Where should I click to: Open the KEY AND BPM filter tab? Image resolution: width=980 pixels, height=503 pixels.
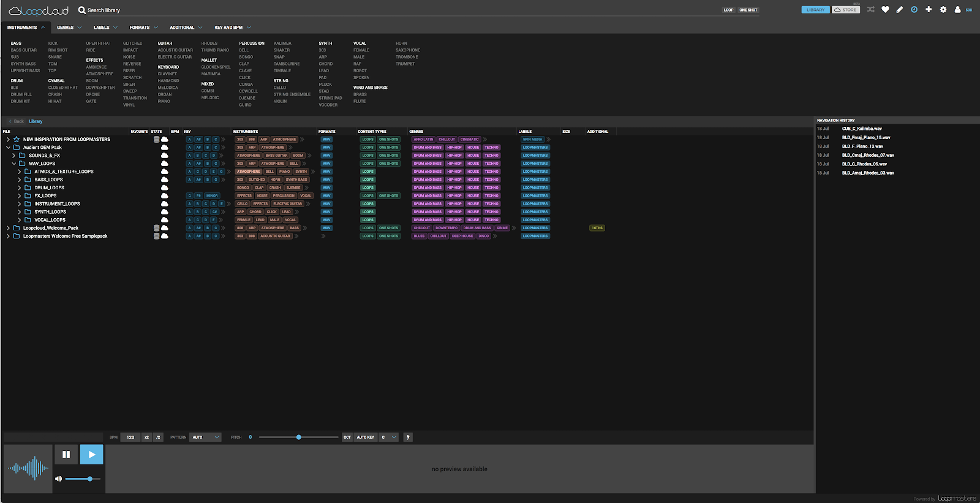click(233, 28)
